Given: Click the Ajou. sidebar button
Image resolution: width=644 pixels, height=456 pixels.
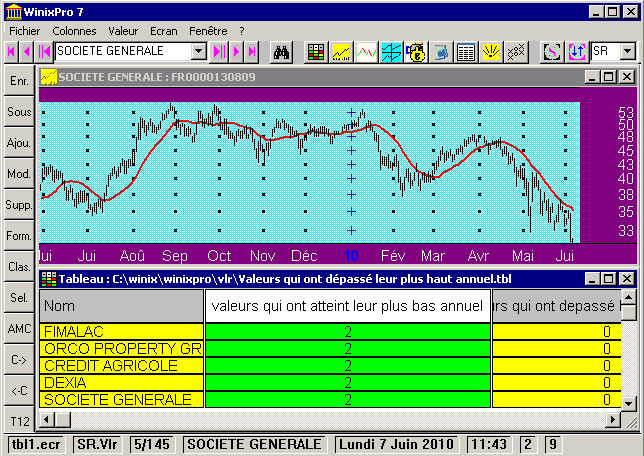Looking at the screenshot, I should (19, 143).
